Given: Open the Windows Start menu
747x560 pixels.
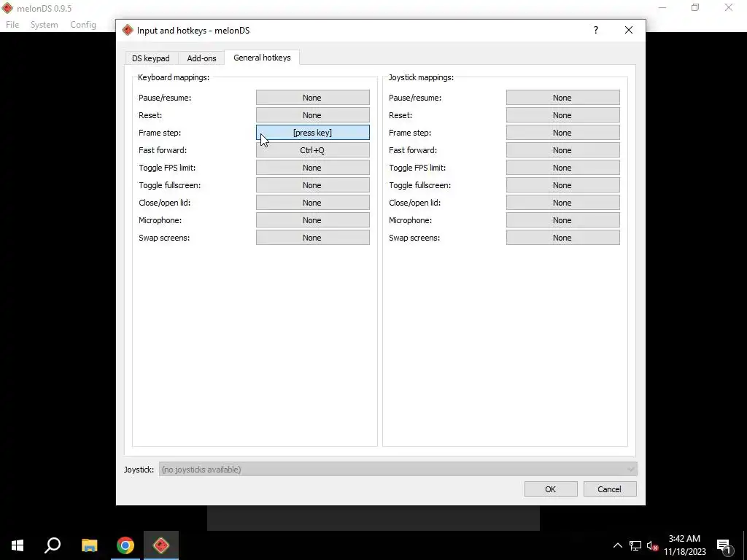Looking at the screenshot, I should coord(18,545).
